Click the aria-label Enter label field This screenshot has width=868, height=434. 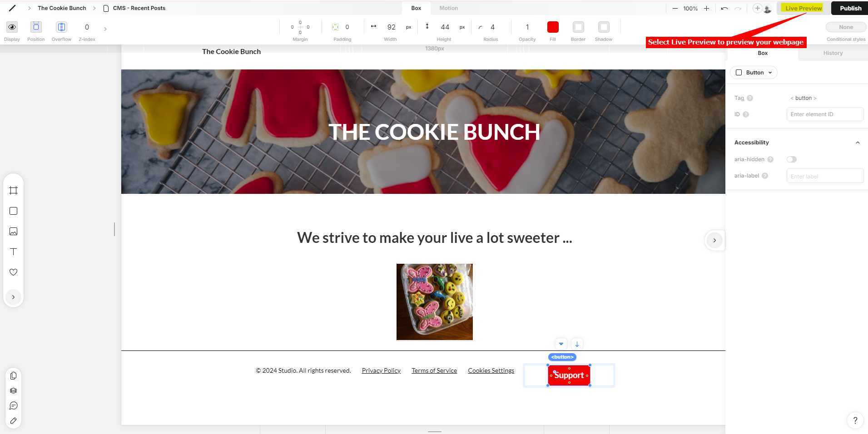tap(825, 176)
